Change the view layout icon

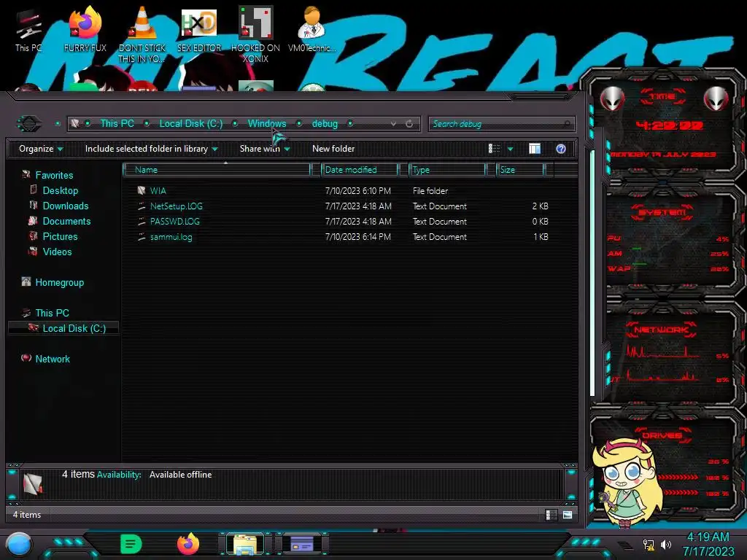494,149
